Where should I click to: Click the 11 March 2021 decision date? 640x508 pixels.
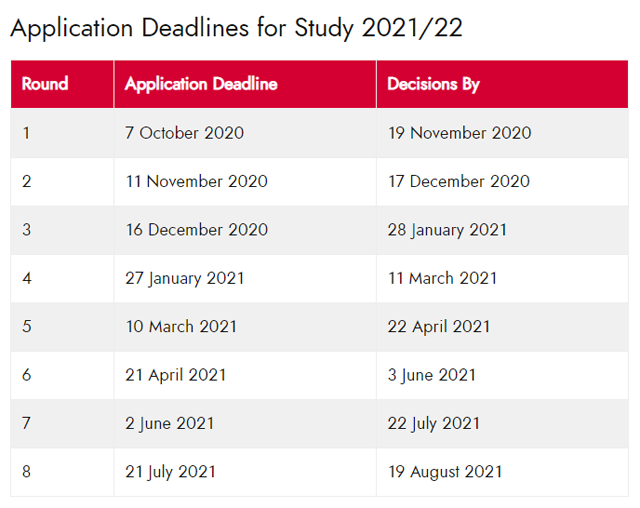pyautogui.click(x=442, y=278)
